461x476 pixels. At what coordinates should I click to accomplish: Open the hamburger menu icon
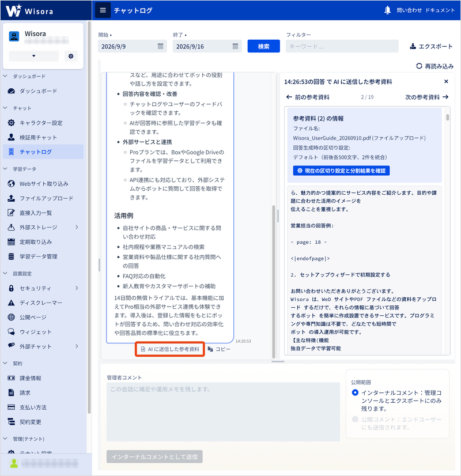(103, 10)
